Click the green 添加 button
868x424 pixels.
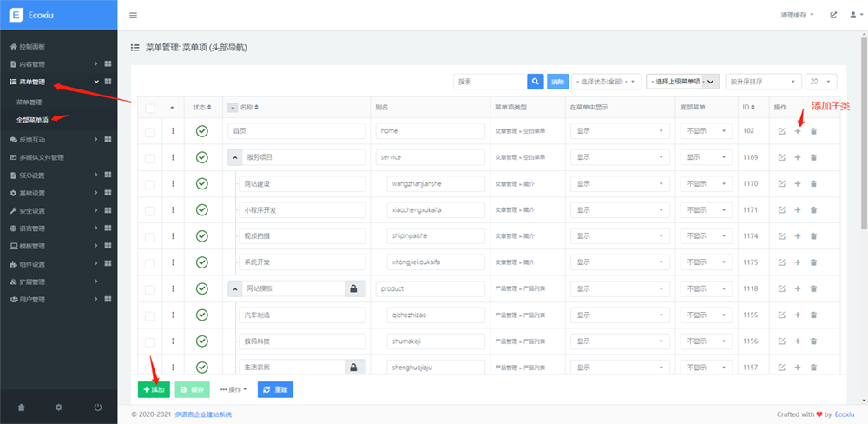click(x=154, y=389)
